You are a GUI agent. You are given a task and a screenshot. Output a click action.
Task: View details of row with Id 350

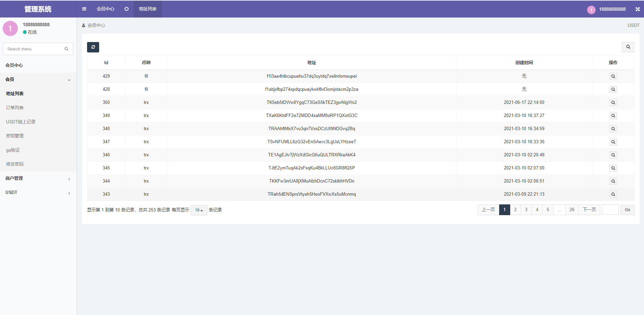click(x=613, y=103)
